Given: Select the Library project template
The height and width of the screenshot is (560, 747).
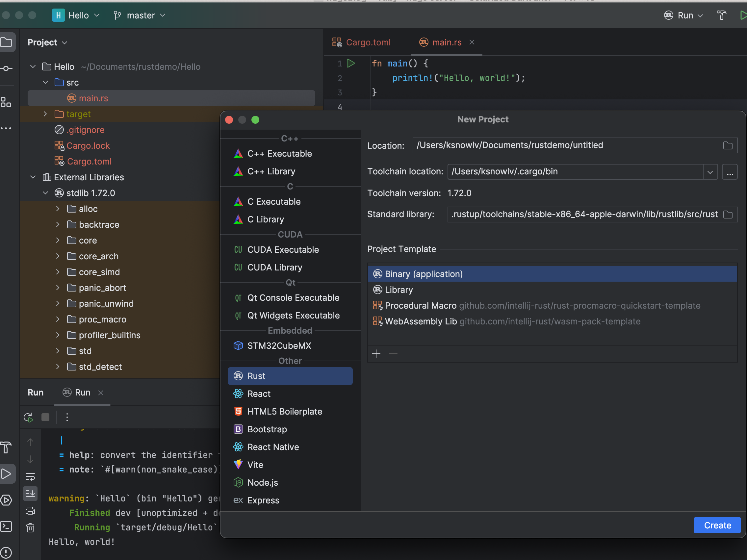Looking at the screenshot, I should [399, 290].
